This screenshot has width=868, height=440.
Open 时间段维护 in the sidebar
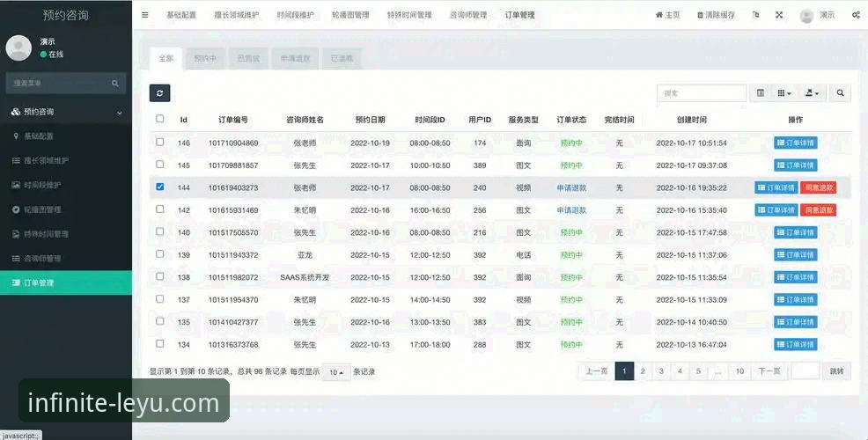pyautogui.click(x=66, y=185)
